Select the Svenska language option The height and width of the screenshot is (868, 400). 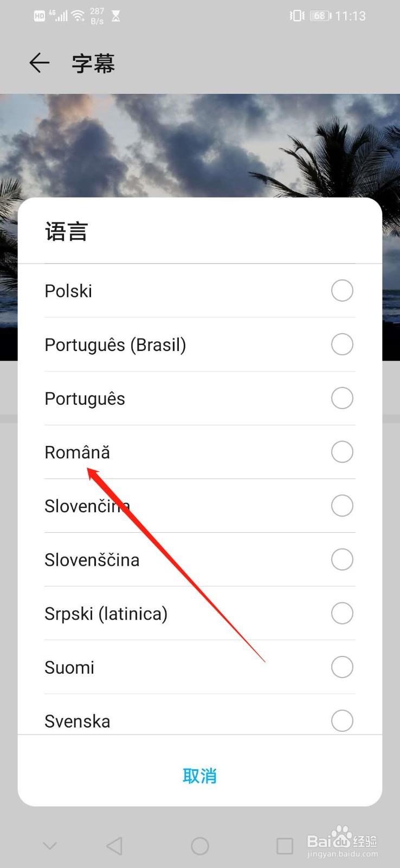click(x=78, y=721)
